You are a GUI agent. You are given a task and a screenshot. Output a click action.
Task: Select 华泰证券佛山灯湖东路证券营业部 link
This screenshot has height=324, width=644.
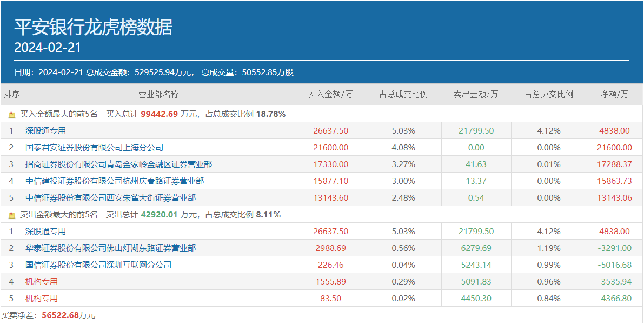point(110,248)
